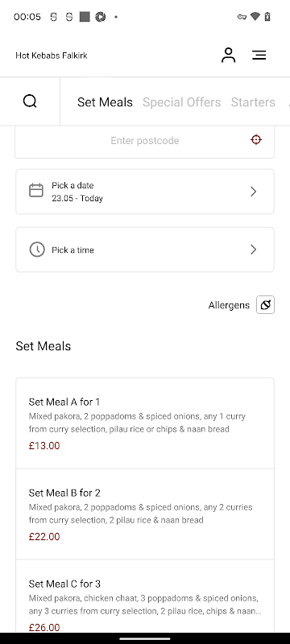Select Set Meal B for 2
The height and width of the screenshot is (644, 290).
(x=144, y=514)
